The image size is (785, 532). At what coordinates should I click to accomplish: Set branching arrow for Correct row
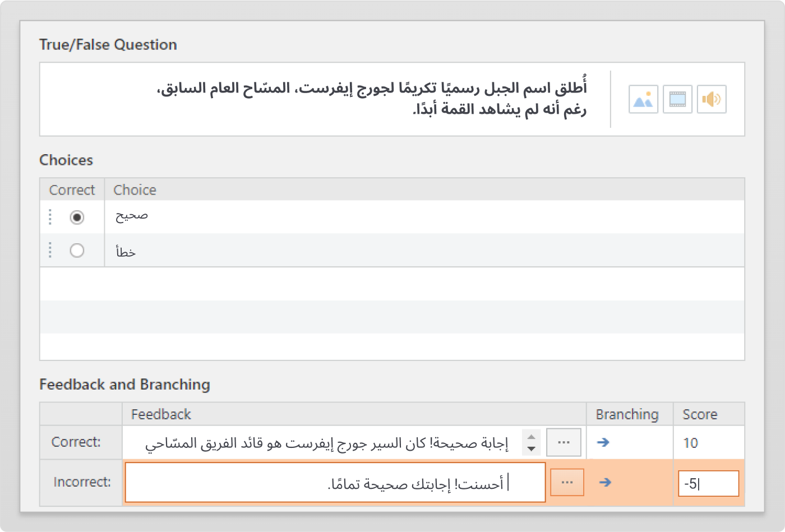[603, 442]
